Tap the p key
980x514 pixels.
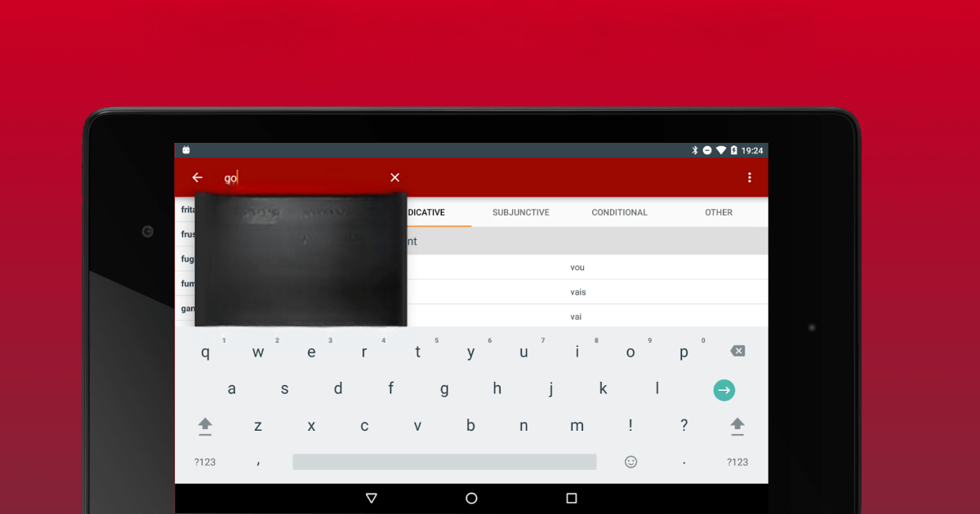[x=684, y=352]
